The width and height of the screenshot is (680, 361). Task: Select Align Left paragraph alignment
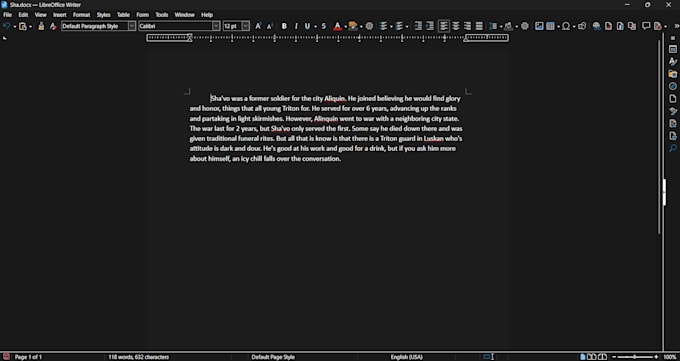click(444, 26)
